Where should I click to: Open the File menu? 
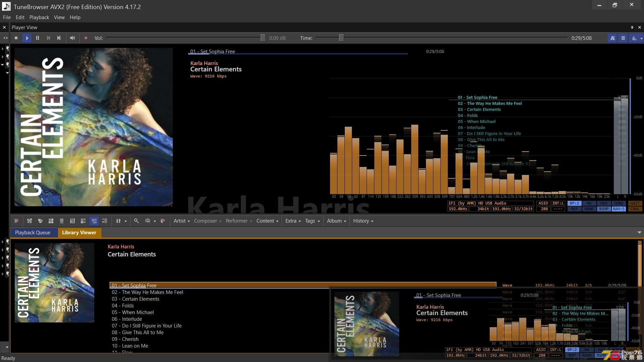(x=7, y=17)
